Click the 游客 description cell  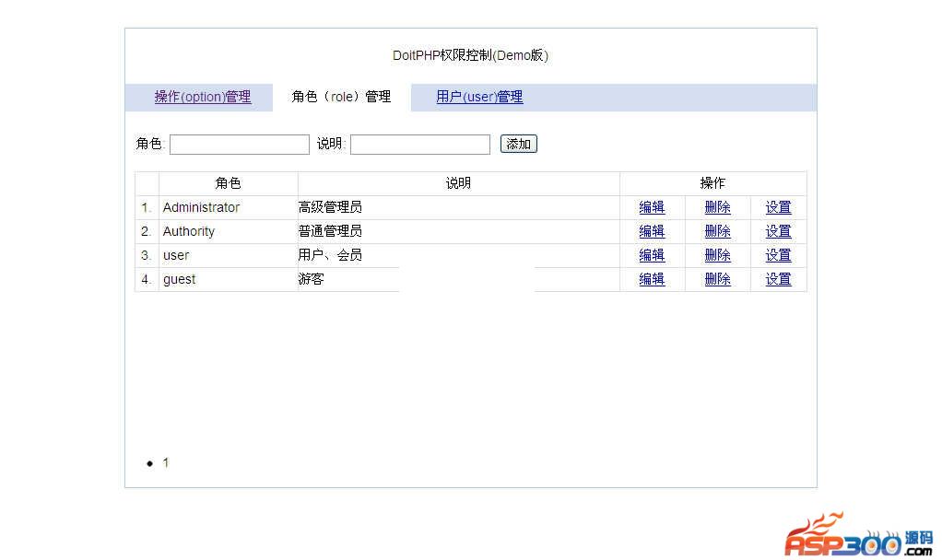[458, 280]
